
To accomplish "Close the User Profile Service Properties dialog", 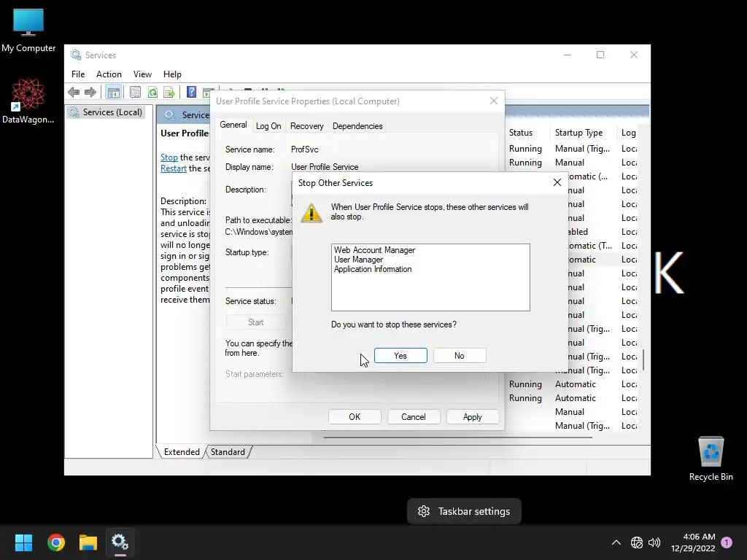I will [494, 101].
